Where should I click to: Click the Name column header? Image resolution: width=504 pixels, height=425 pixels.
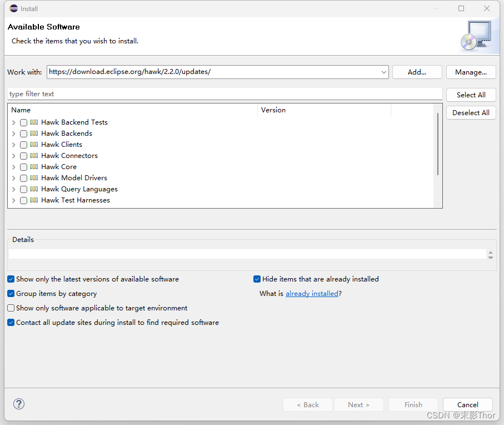tap(133, 110)
